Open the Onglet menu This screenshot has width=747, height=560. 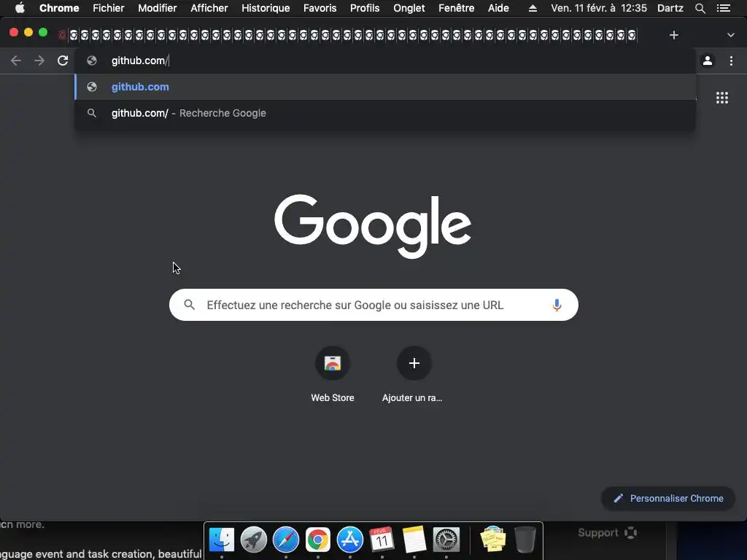409,8
